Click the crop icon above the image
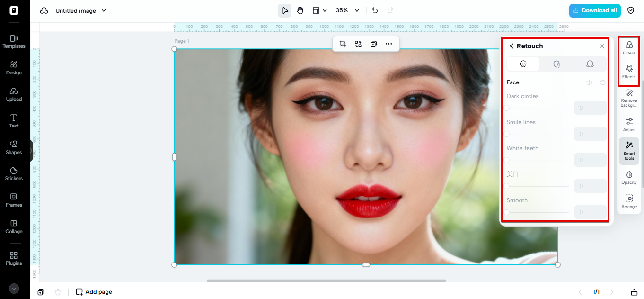The width and height of the screenshot is (644, 299). (343, 44)
